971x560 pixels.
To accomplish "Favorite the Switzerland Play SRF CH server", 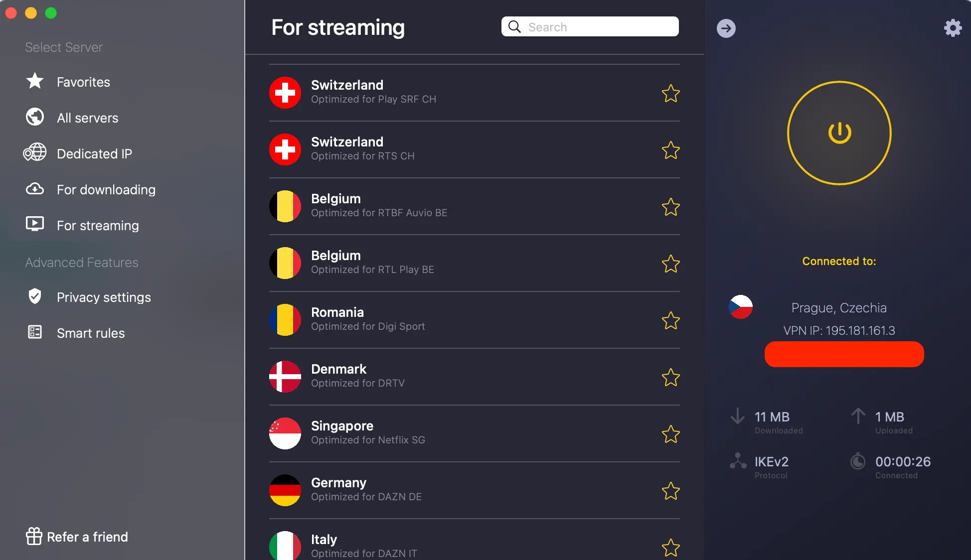I will (670, 93).
